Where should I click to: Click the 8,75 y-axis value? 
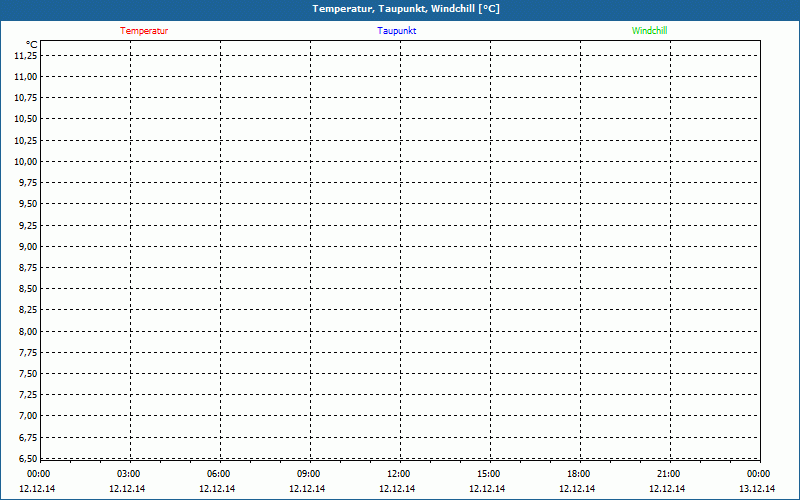(x=28, y=268)
